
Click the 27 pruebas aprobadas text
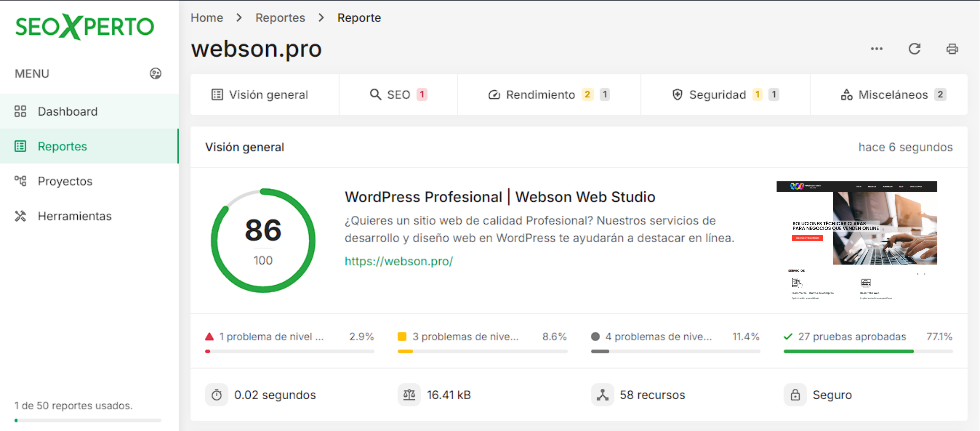852,337
